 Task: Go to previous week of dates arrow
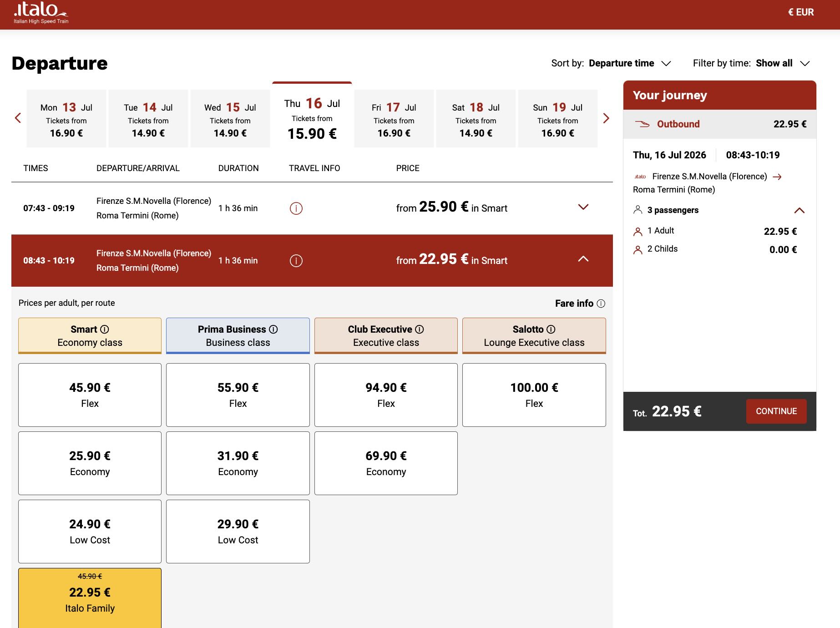(x=18, y=118)
